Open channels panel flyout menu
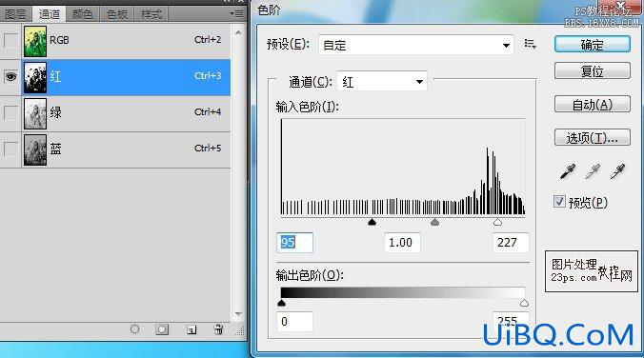The image size is (644, 358). 236,14
